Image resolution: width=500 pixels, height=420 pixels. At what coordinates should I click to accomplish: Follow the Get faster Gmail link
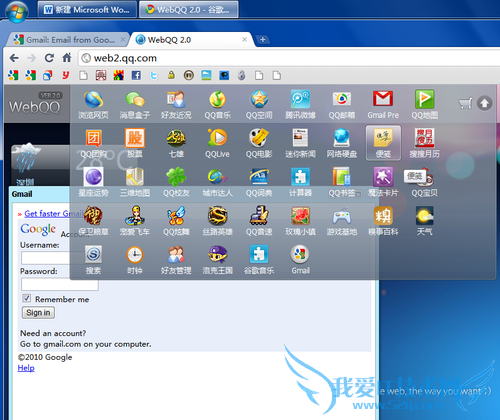[x=54, y=214]
